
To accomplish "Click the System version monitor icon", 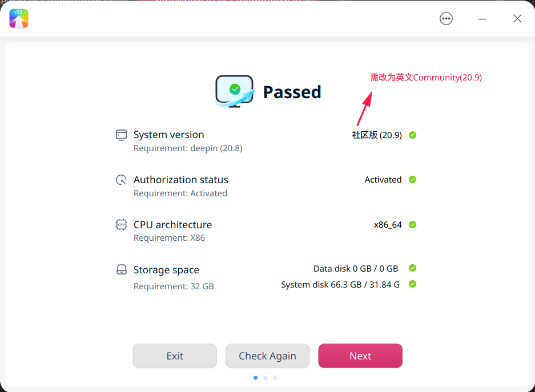I will coord(121,135).
